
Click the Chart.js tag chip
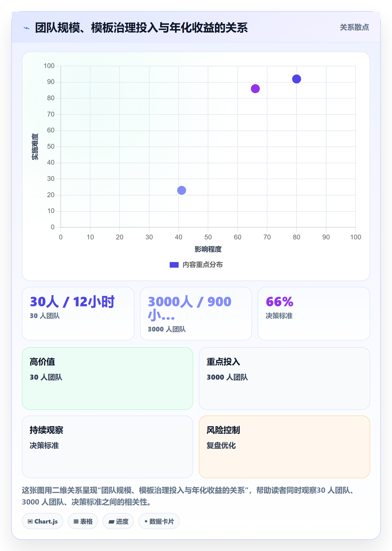(43, 521)
